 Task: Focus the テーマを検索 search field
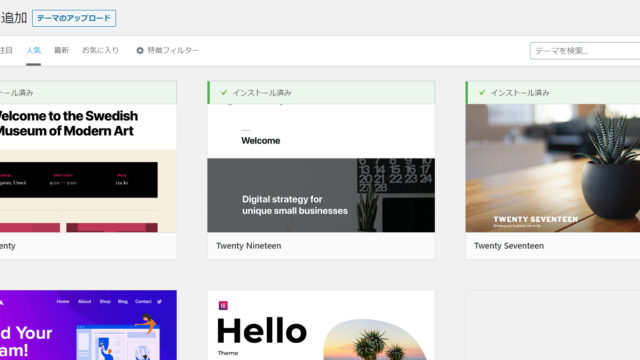585,51
